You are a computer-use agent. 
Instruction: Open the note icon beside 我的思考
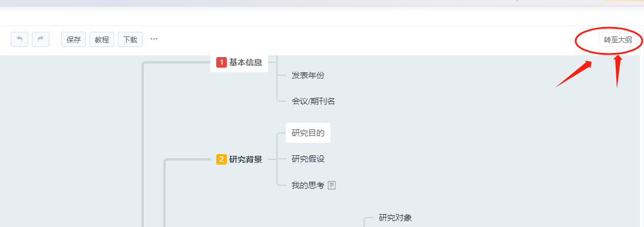pos(332,185)
